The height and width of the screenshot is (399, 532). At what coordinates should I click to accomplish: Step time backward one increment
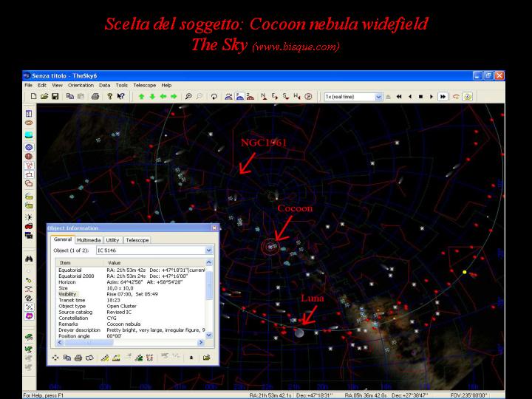point(410,97)
